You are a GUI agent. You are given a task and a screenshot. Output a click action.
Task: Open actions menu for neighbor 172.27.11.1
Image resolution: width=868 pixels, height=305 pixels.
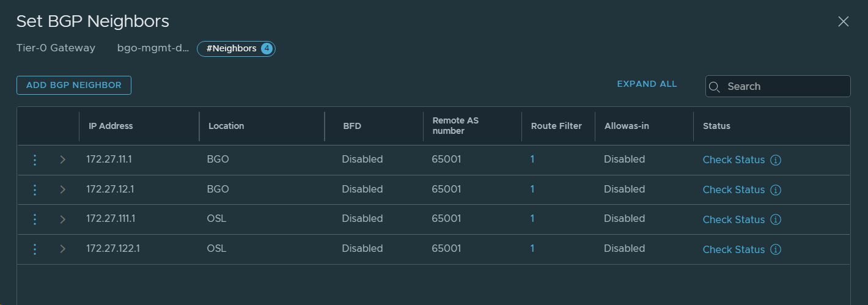tap(35, 160)
